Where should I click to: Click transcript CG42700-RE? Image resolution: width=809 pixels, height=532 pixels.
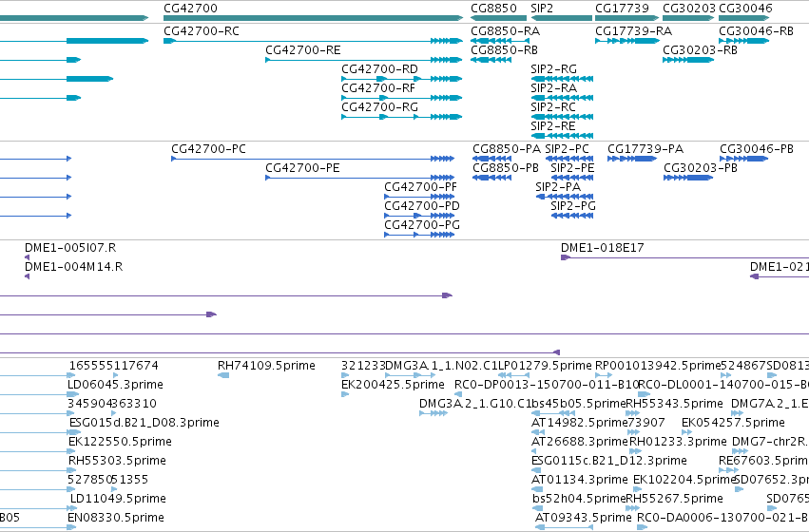[x=364, y=60]
